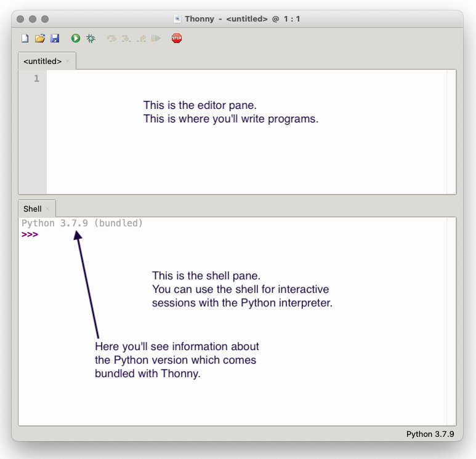This screenshot has height=459, width=476.
Task: Click the editor pane vertical scrollbar
Action: pos(451,132)
